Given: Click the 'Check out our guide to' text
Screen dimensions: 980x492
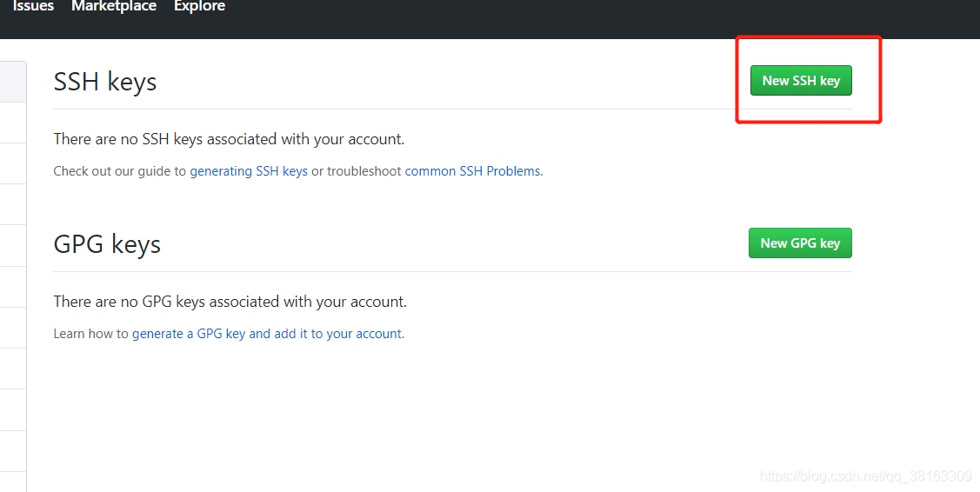Looking at the screenshot, I should tap(120, 171).
